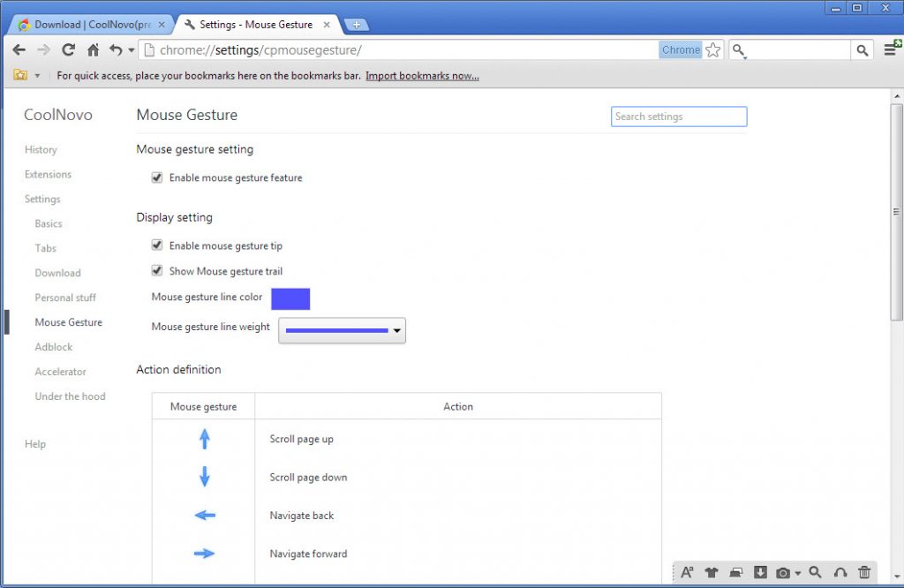Go to Tabs settings section
The width and height of the screenshot is (904, 588).
point(46,248)
